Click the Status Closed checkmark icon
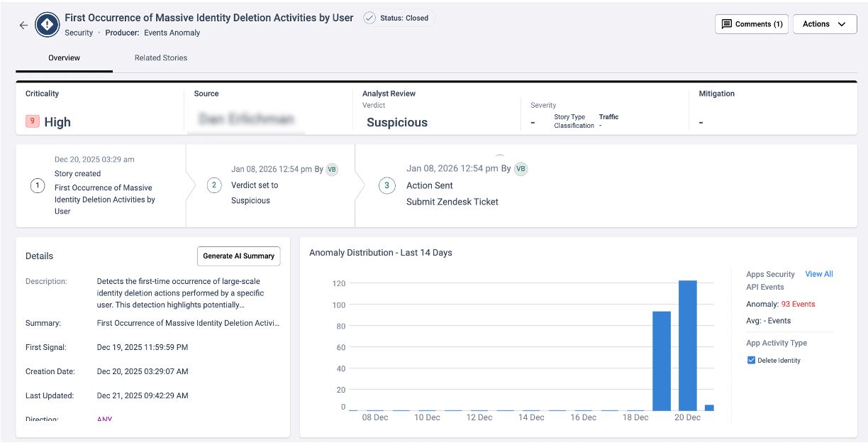The height and width of the screenshot is (443, 868). pos(369,18)
